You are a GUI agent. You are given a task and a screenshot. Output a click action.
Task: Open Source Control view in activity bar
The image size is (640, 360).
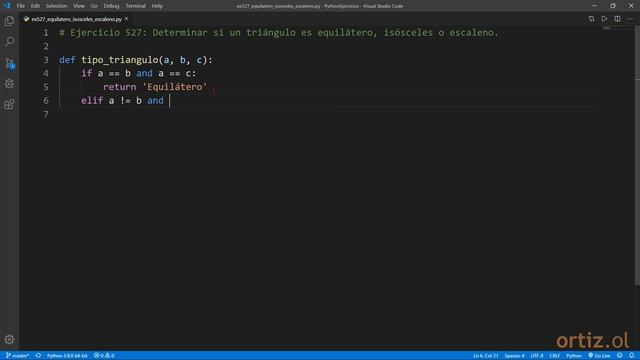pos(9,63)
